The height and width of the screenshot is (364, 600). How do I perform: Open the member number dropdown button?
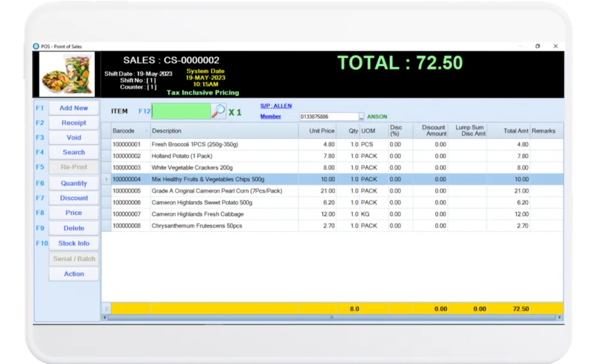click(361, 117)
